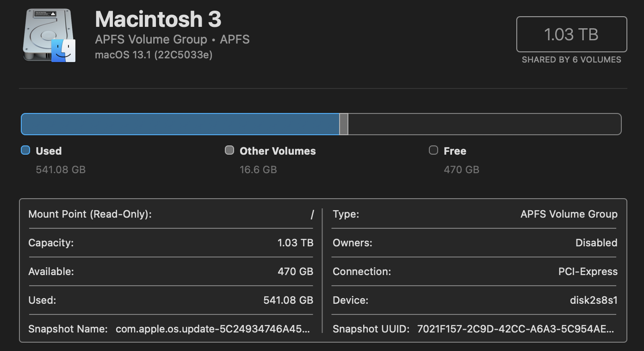Click the APFS Volume Group type value
This screenshot has width=644, height=351.
click(569, 214)
